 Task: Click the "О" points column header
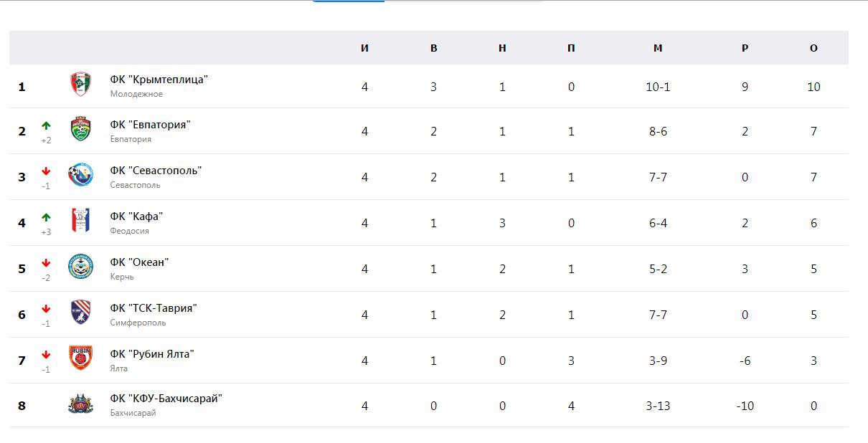pos(813,48)
